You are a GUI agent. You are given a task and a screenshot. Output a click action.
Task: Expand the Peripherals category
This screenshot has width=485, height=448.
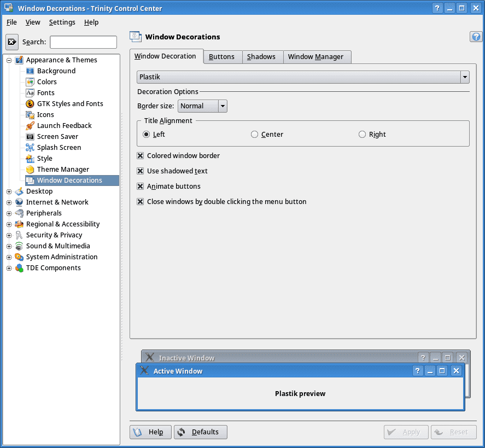(9, 213)
